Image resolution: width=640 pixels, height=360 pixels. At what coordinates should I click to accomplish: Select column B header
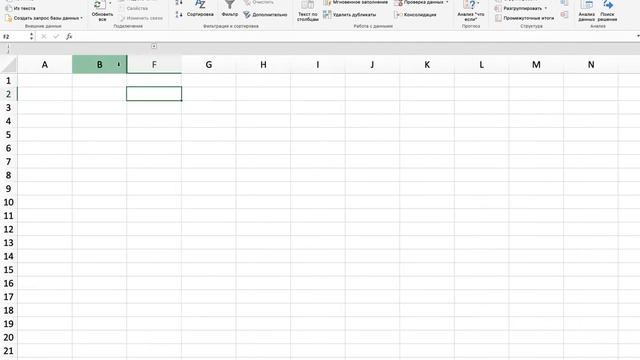click(99, 64)
